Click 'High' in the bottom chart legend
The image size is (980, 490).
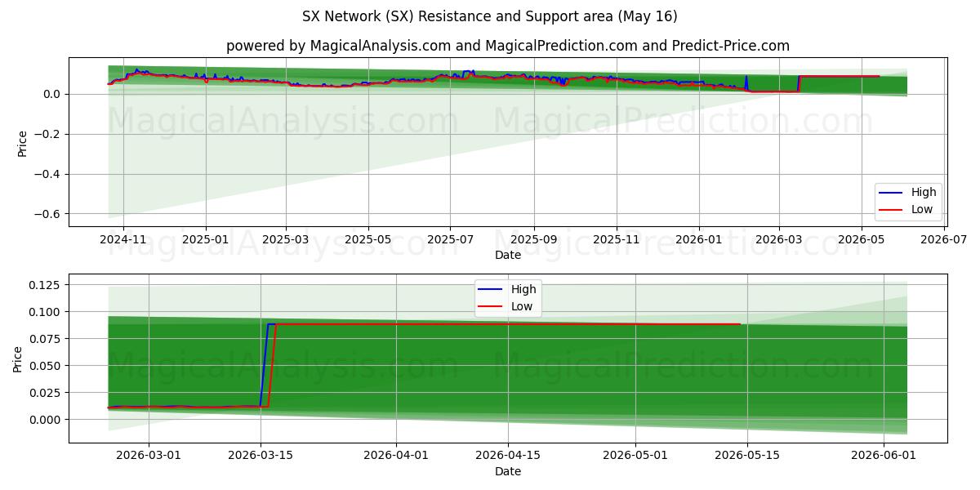tap(523, 289)
